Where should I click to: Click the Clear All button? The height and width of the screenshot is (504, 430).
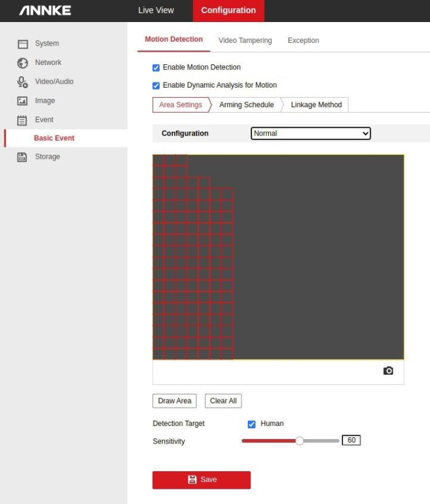click(x=223, y=401)
